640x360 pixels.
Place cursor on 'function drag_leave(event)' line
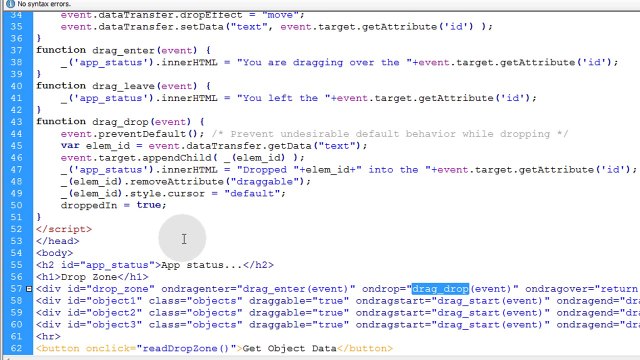tap(123, 86)
